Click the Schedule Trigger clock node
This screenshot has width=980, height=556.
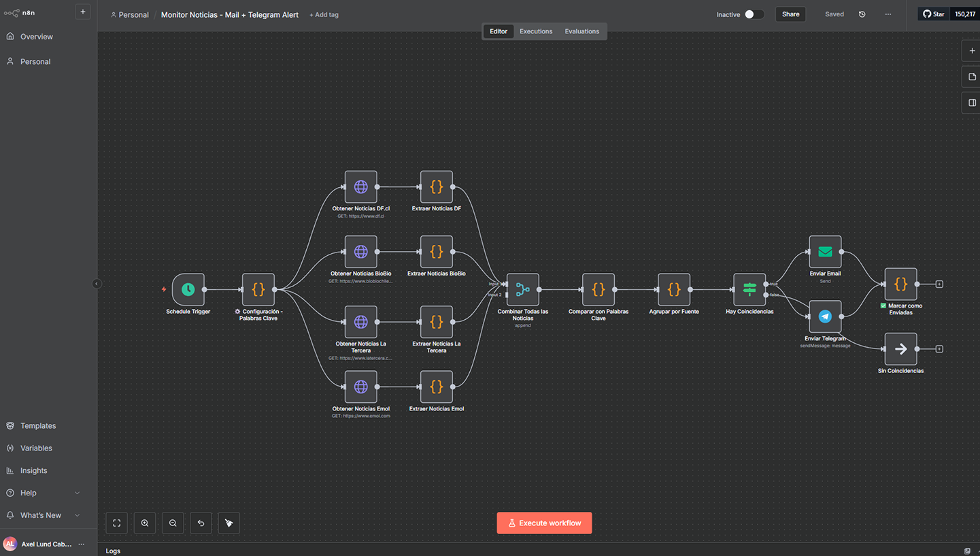pyautogui.click(x=188, y=290)
